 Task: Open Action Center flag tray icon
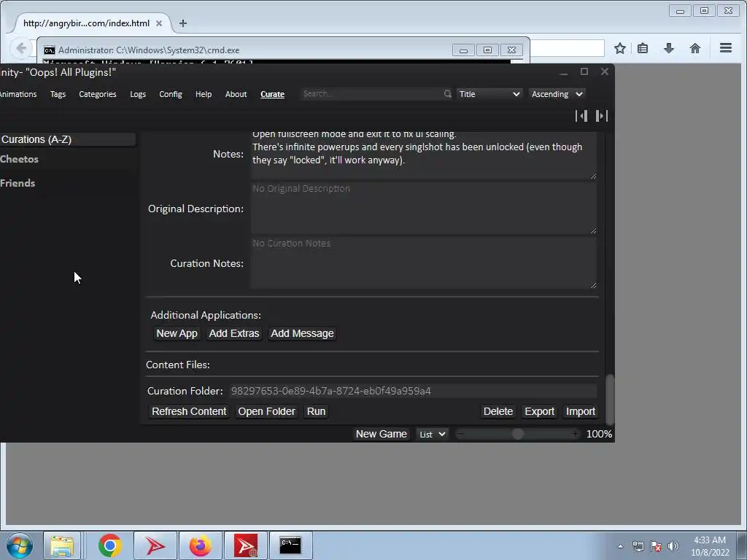(x=656, y=546)
